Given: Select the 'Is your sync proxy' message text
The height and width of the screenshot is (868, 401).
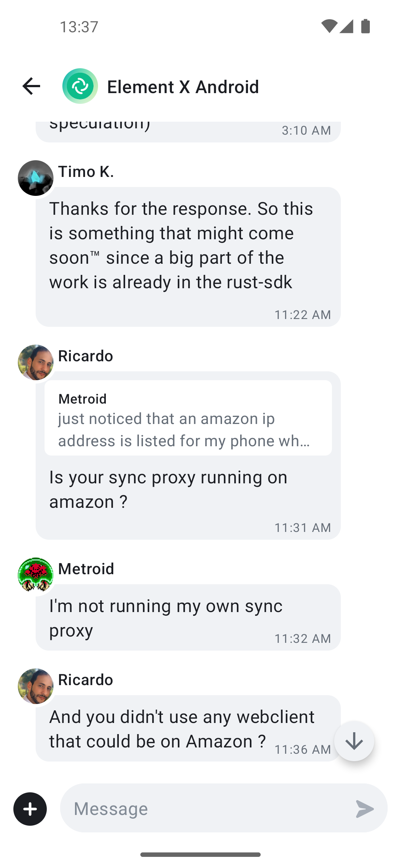Looking at the screenshot, I should click(x=168, y=489).
